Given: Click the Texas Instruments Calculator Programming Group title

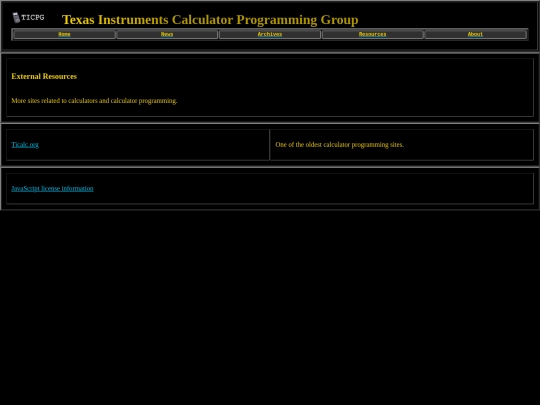Looking at the screenshot, I should 210,20.
